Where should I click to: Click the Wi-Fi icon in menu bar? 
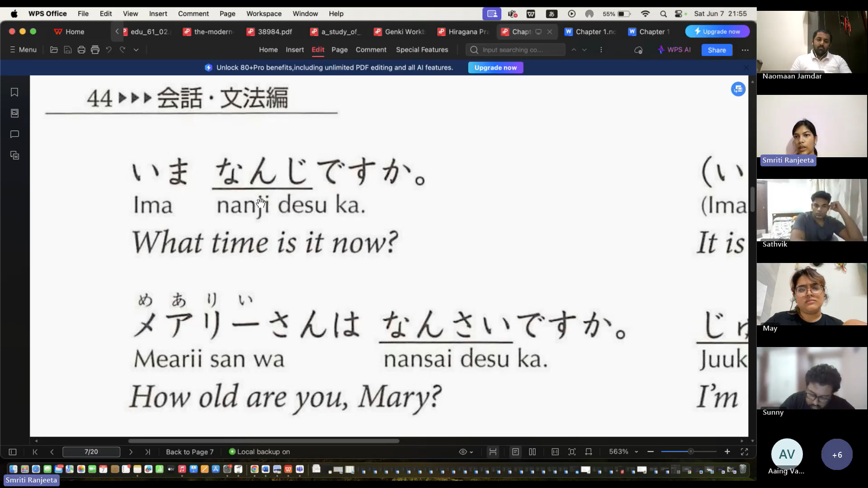(x=645, y=14)
